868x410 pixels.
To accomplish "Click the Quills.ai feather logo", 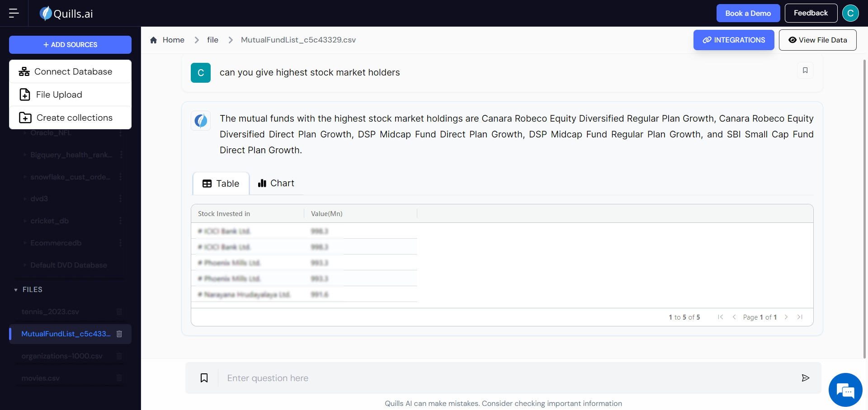I will pyautogui.click(x=46, y=13).
